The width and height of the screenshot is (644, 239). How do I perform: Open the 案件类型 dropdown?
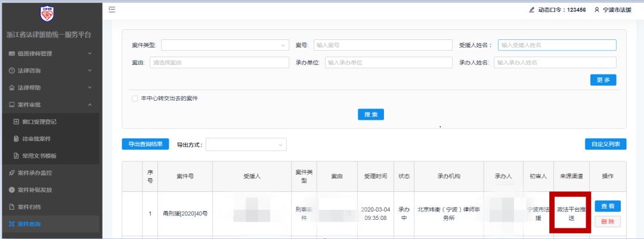224,45
